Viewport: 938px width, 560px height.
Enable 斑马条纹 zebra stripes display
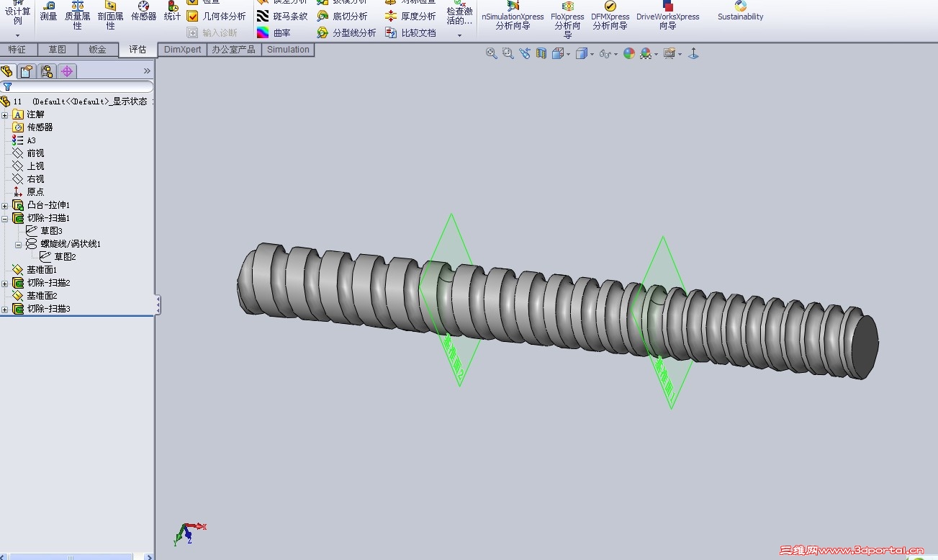(282, 16)
